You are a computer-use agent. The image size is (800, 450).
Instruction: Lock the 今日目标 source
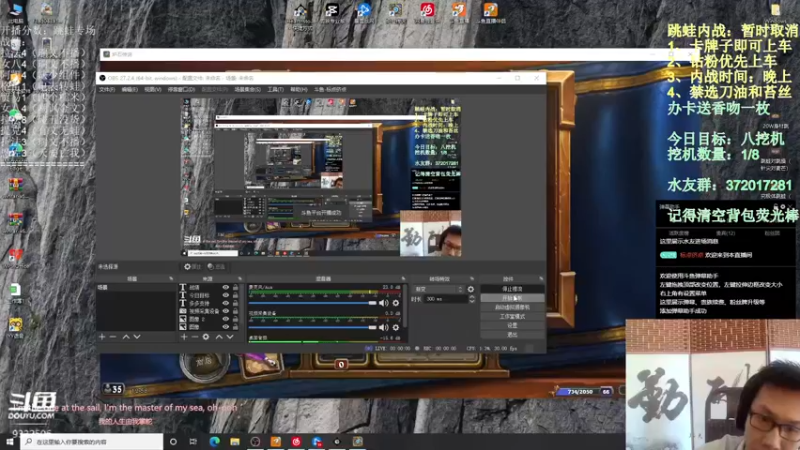pyautogui.click(x=236, y=295)
